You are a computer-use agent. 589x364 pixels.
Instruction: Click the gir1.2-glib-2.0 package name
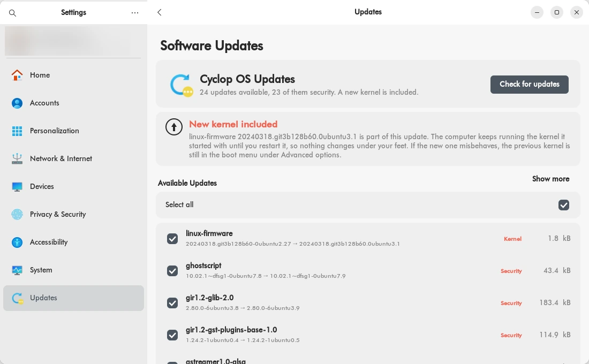pyautogui.click(x=209, y=298)
